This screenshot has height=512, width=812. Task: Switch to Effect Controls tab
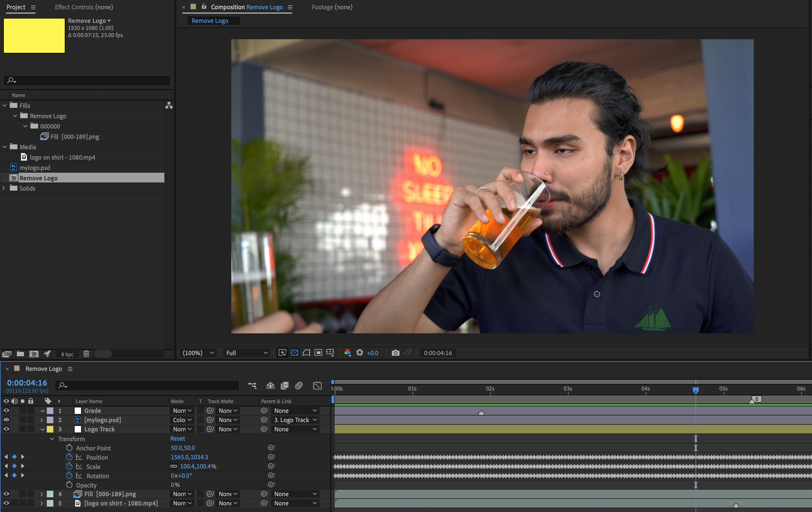click(x=84, y=7)
